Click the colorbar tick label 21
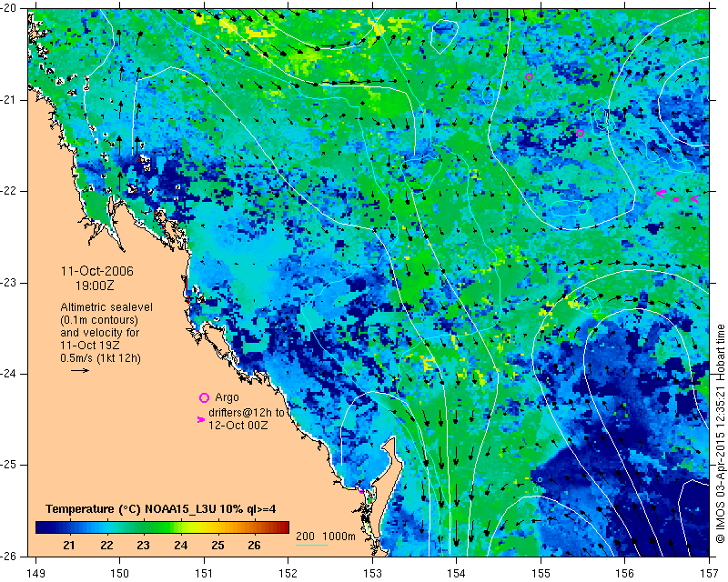Viewport: 728px width, 582px height. [x=69, y=546]
